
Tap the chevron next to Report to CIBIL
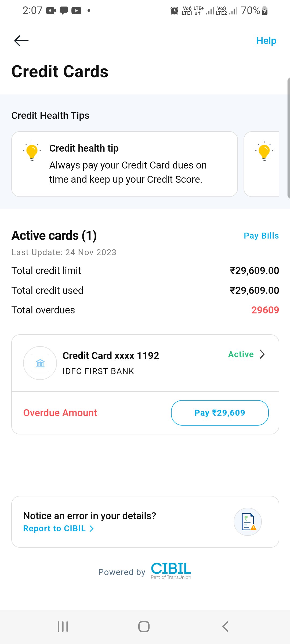pos(92,529)
